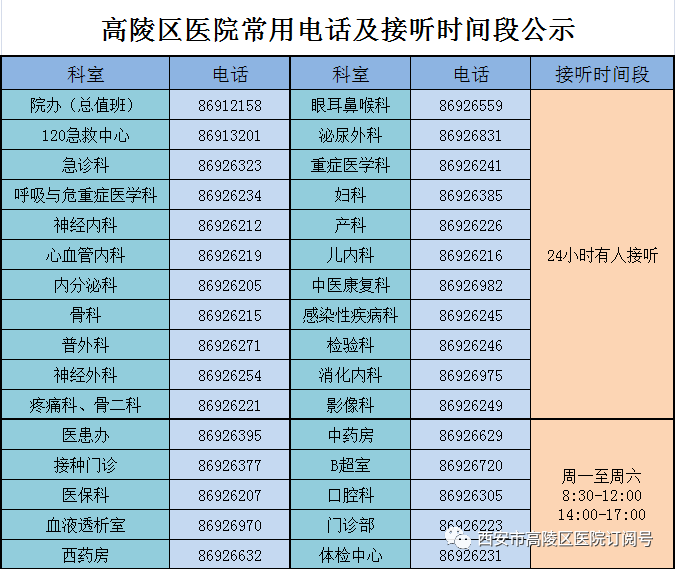Viewport: 675px width, 569px height.
Task: Click the 影像科 cell
Action: [350, 405]
